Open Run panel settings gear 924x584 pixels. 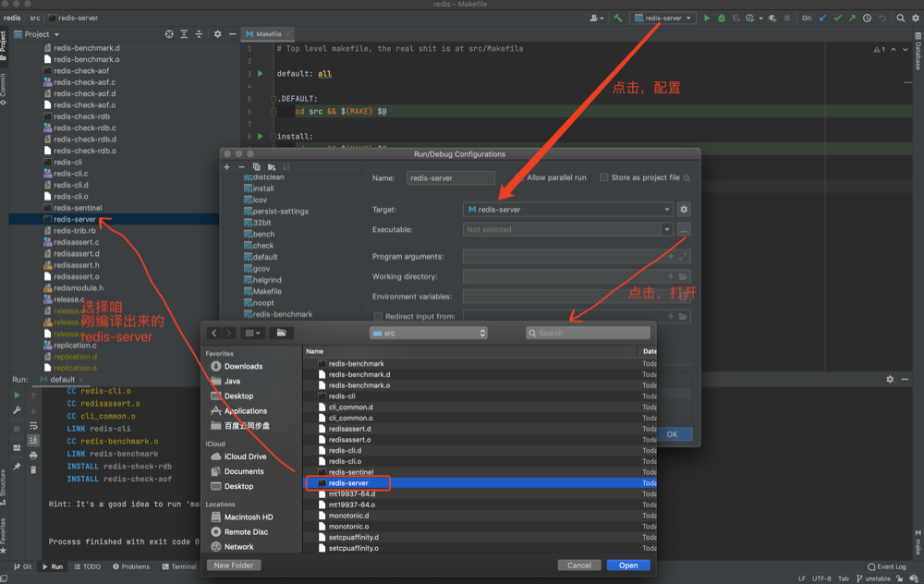pos(890,380)
